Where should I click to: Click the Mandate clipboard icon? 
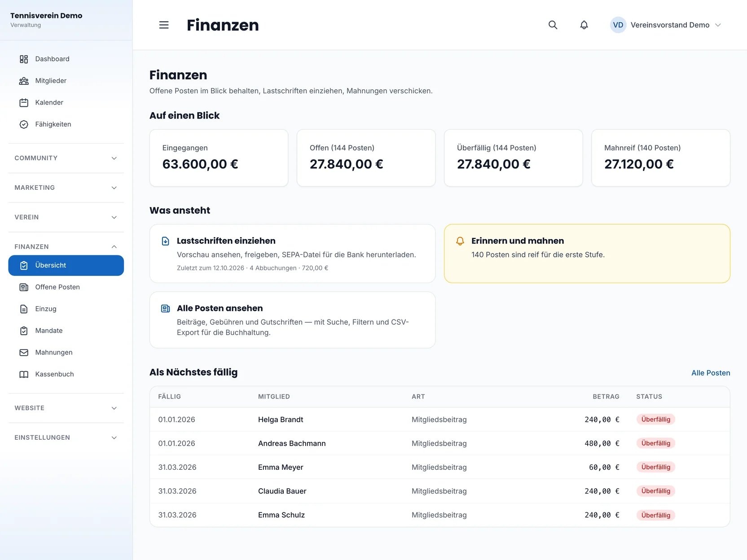click(x=24, y=331)
